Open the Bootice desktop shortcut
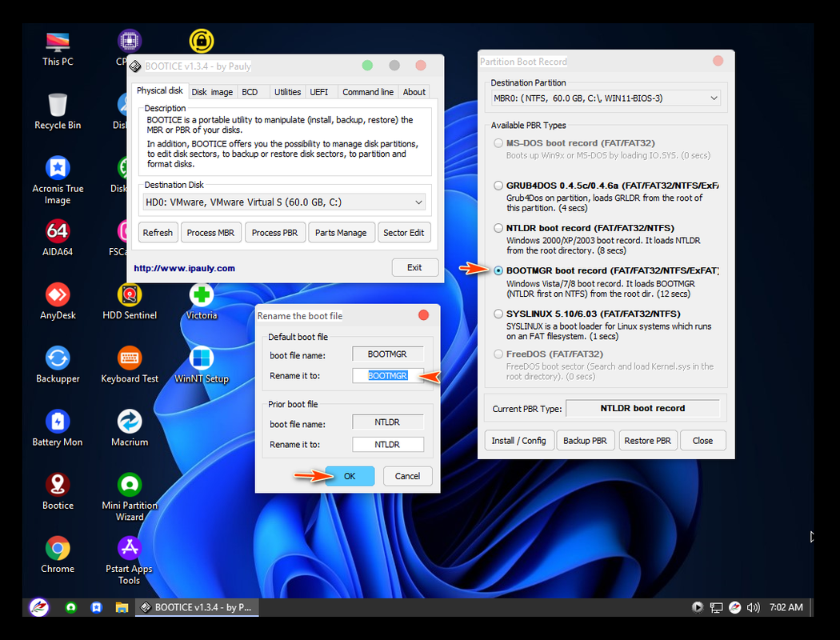Screen dimensions: 840x640 (58, 492)
